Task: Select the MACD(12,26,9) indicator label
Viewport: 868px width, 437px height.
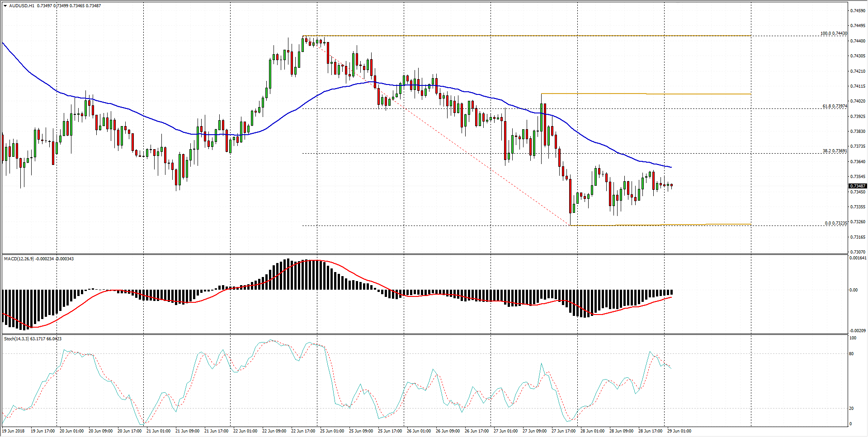Action: [x=19, y=259]
